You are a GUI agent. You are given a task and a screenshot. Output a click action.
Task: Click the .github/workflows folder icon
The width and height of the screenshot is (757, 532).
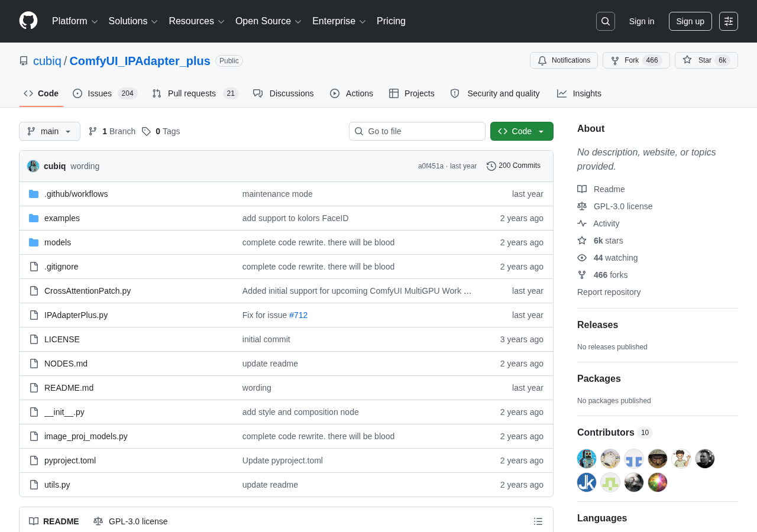point(34,194)
